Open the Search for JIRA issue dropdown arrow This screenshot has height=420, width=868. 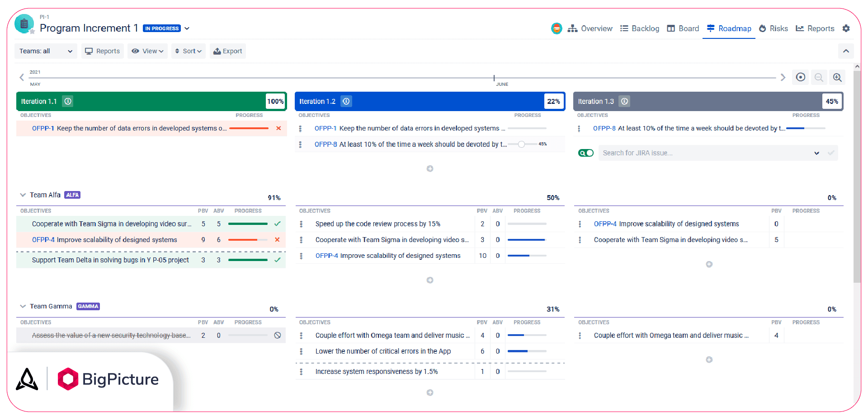[816, 153]
